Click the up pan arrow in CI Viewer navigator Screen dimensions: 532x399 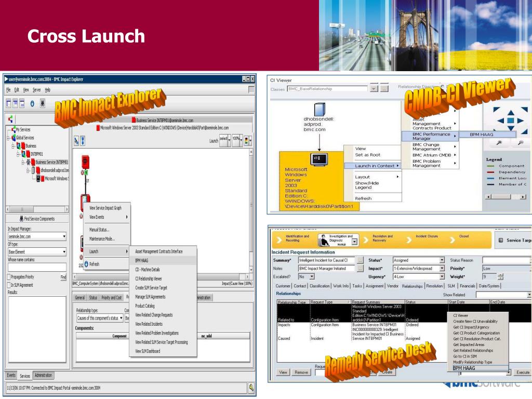coord(511,112)
